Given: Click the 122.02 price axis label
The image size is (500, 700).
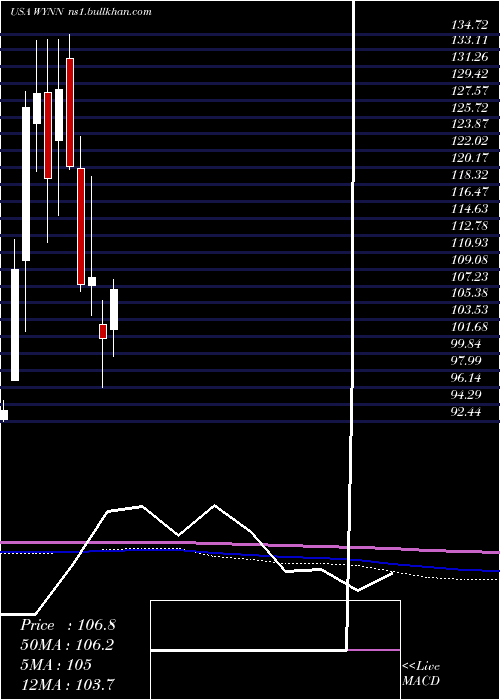Looking at the screenshot, I should [x=470, y=142].
